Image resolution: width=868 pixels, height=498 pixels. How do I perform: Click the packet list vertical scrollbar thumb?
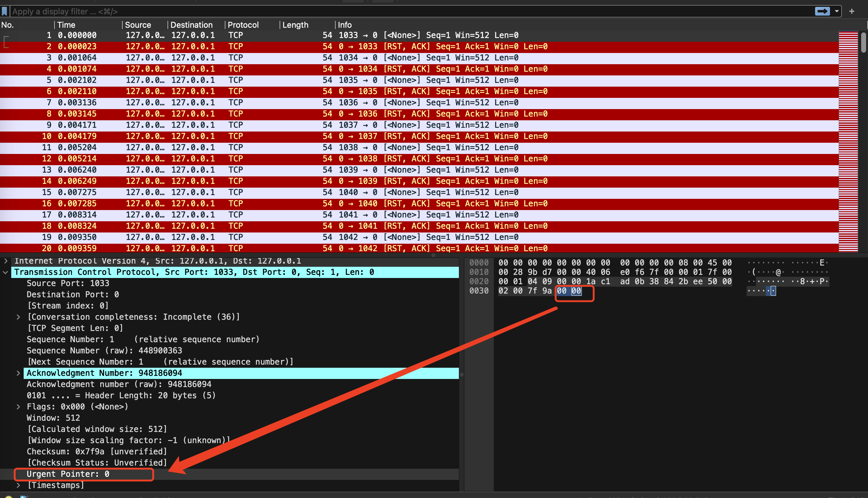point(864,42)
